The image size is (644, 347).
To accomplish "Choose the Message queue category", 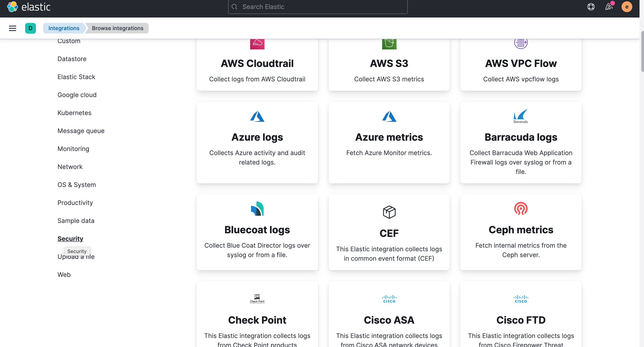I will point(81,131).
